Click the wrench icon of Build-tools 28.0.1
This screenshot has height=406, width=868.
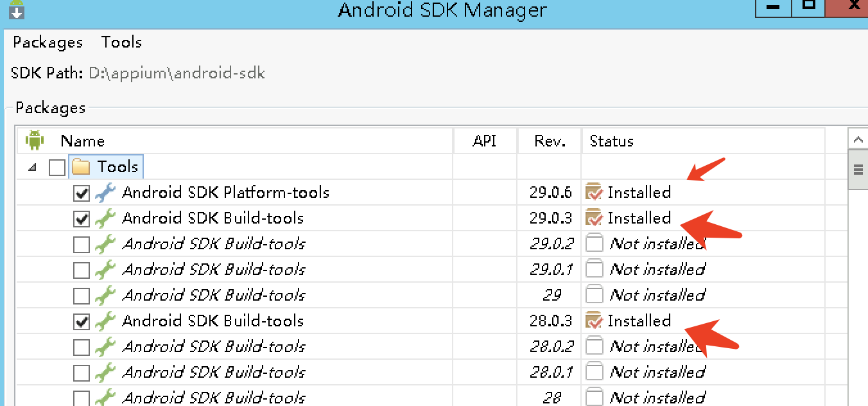pyautogui.click(x=105, y=372)
